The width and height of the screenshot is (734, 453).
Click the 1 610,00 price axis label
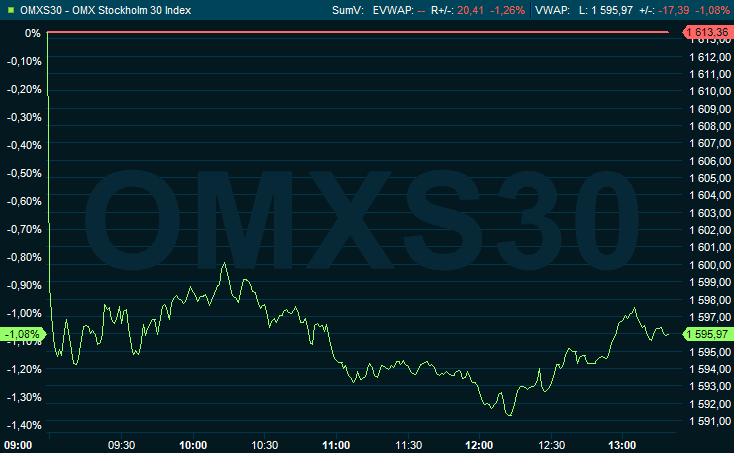[x=710, y=92]
